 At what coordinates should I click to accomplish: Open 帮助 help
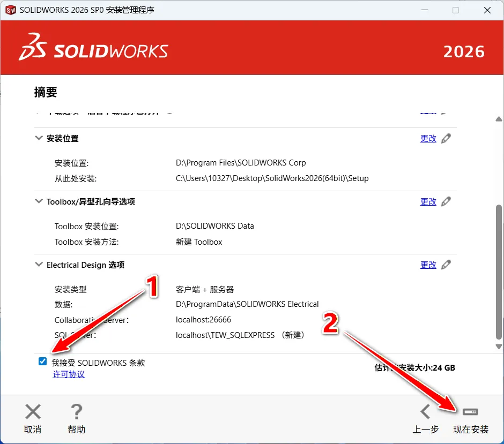77,419
